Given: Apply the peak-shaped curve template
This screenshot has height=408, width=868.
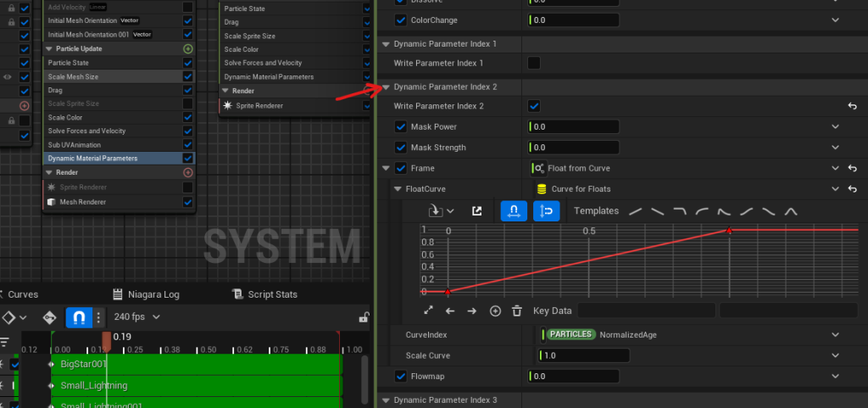Looking at the screenshot, I should (791, 211).
